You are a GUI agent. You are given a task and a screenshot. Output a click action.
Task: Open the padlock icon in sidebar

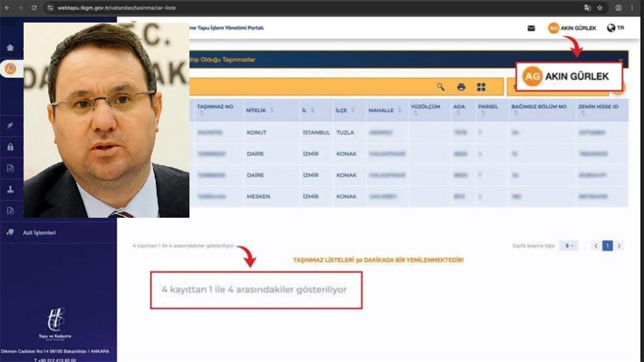tap(10, 146)
